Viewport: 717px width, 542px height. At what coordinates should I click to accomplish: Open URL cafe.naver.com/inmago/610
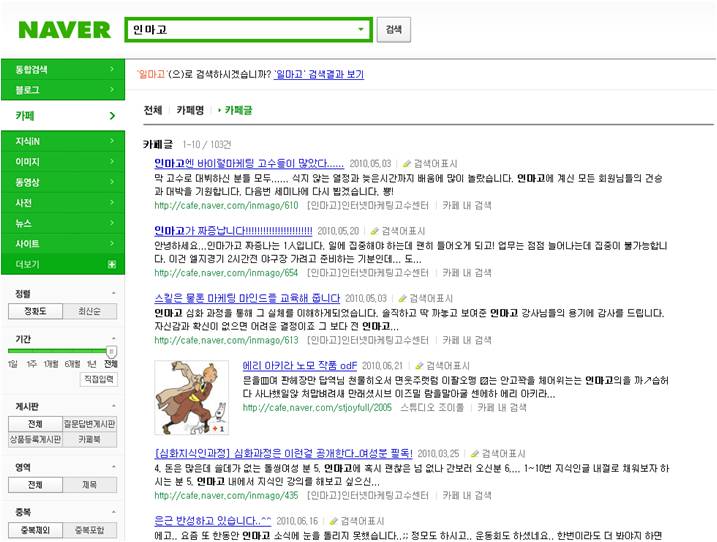point(226,205)
